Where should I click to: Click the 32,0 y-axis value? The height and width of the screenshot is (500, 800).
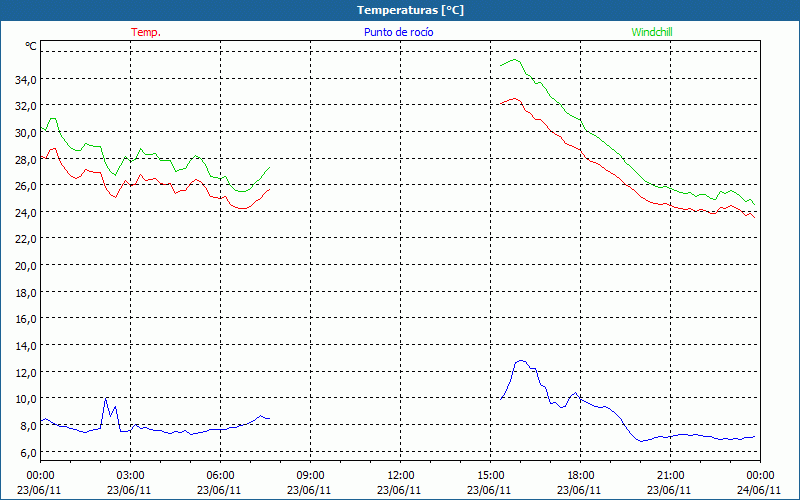pyautogui.click(x=26, y=106)
